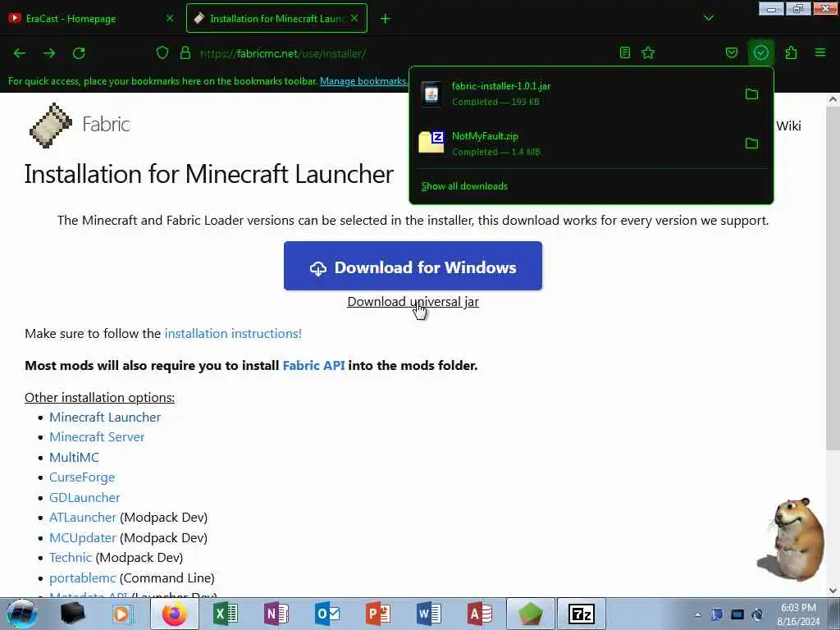840x630 pixels.
Task: Open the installation instructions link
Action: 233,333
